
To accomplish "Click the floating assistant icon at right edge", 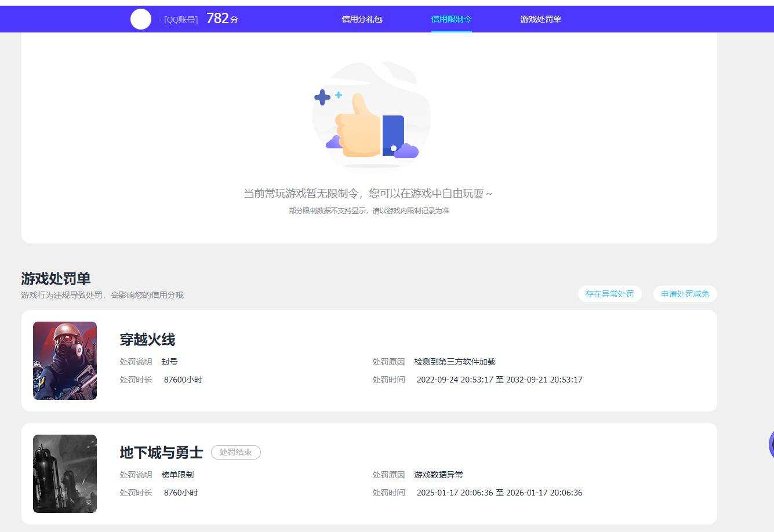I will tap(771, 444).
